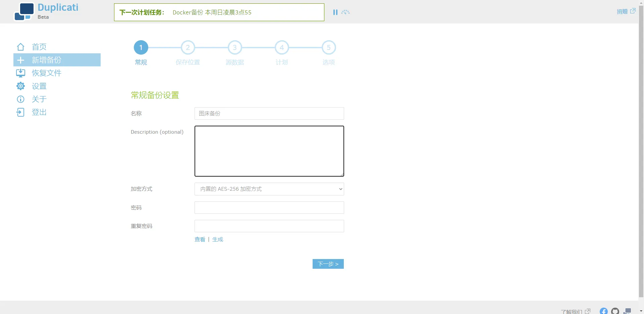Jump to wizard step 5 circle
This screenshot has width=644, height=314.
click(329, 48)
